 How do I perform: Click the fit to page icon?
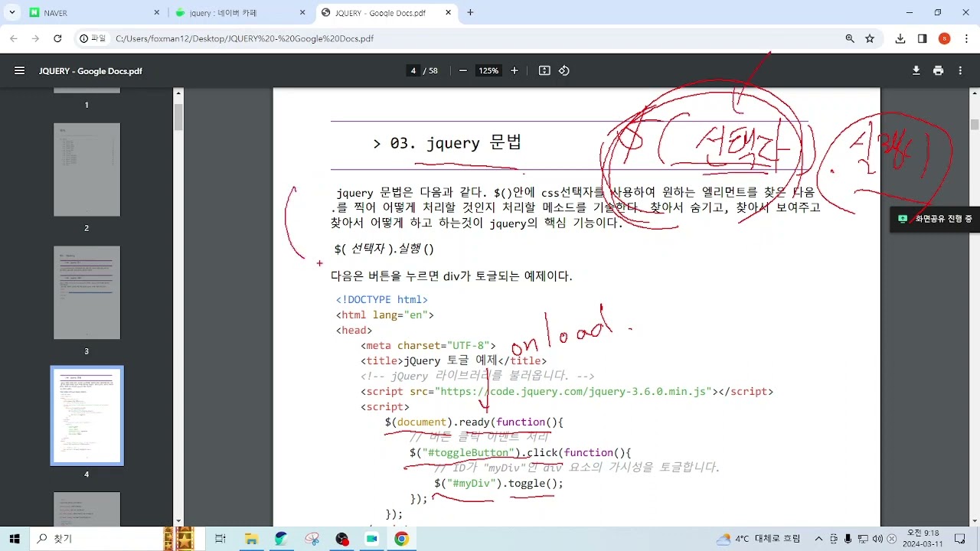[544, 70]
